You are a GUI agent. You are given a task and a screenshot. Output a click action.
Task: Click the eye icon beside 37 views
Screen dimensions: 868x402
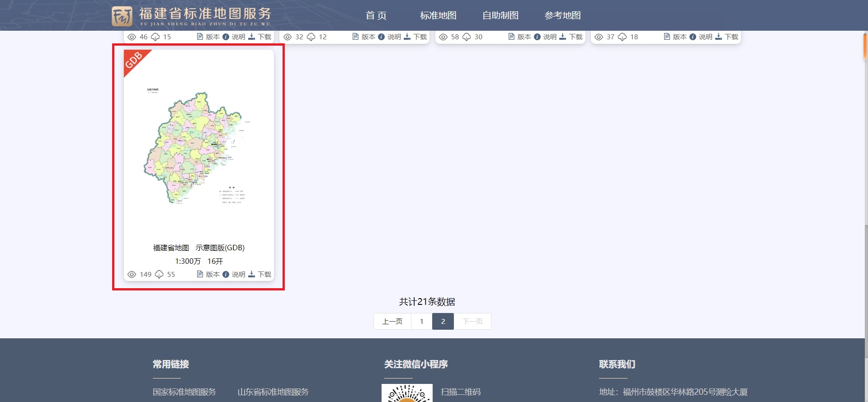[599, 37]
